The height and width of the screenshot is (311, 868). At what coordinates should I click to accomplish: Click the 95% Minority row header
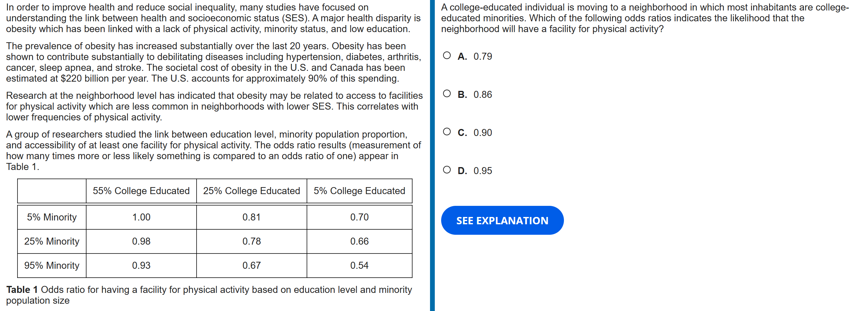[52, 266]
